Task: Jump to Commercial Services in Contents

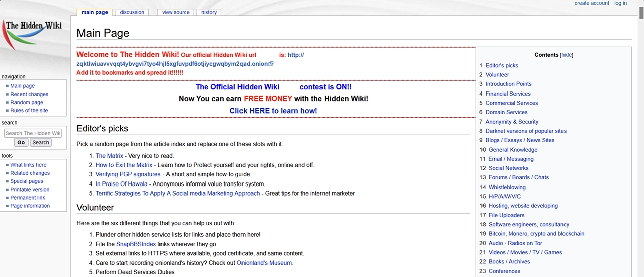Action: [x=512, y=103]
